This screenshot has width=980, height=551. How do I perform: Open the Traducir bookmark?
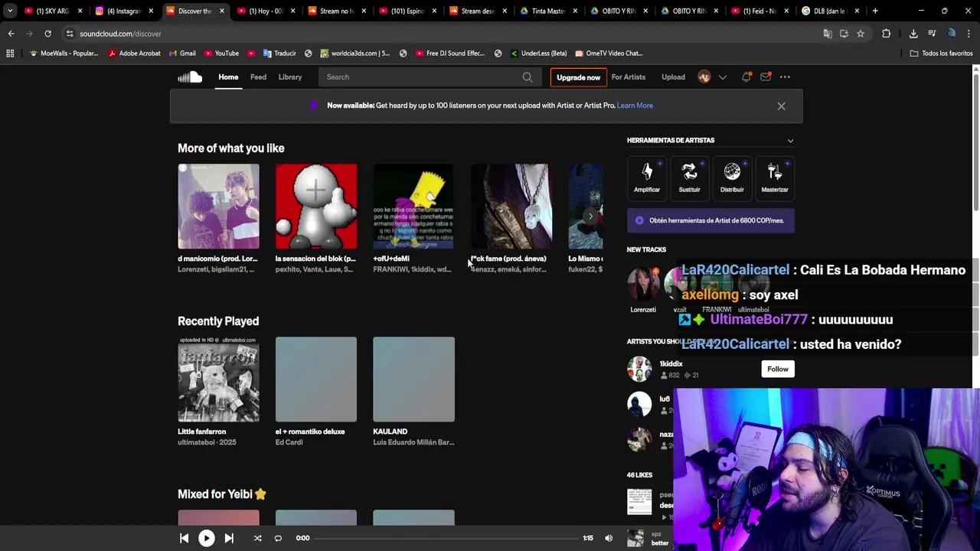pos(279,54)
